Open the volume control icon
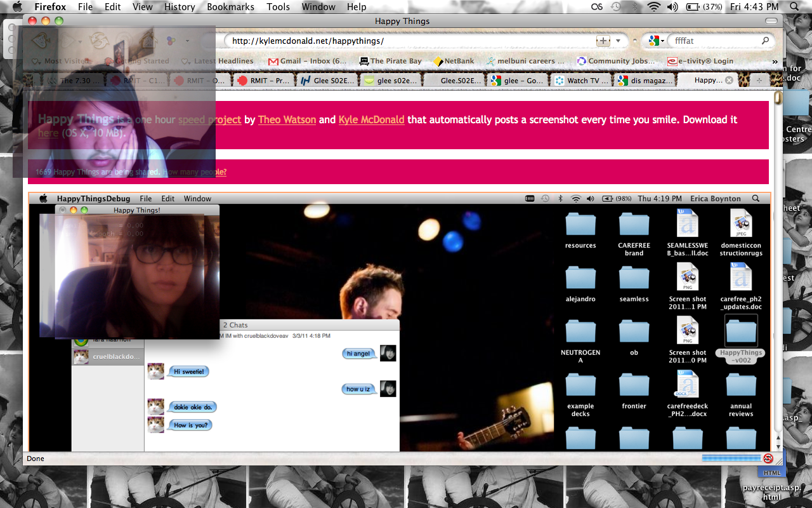Viewport: 812px width, 508px height. (672, 7)
